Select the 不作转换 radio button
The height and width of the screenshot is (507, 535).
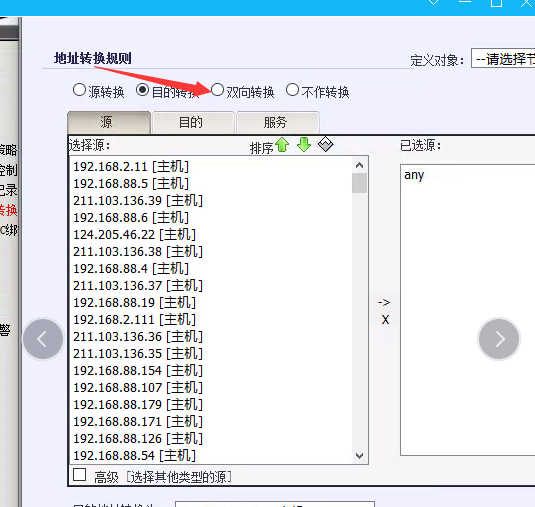coord(292,90)
